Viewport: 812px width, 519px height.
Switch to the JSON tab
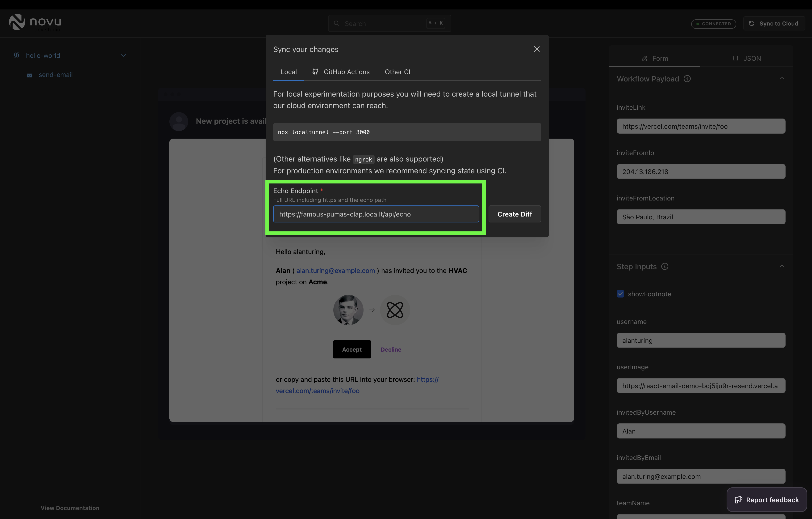(x=746, y=58)
